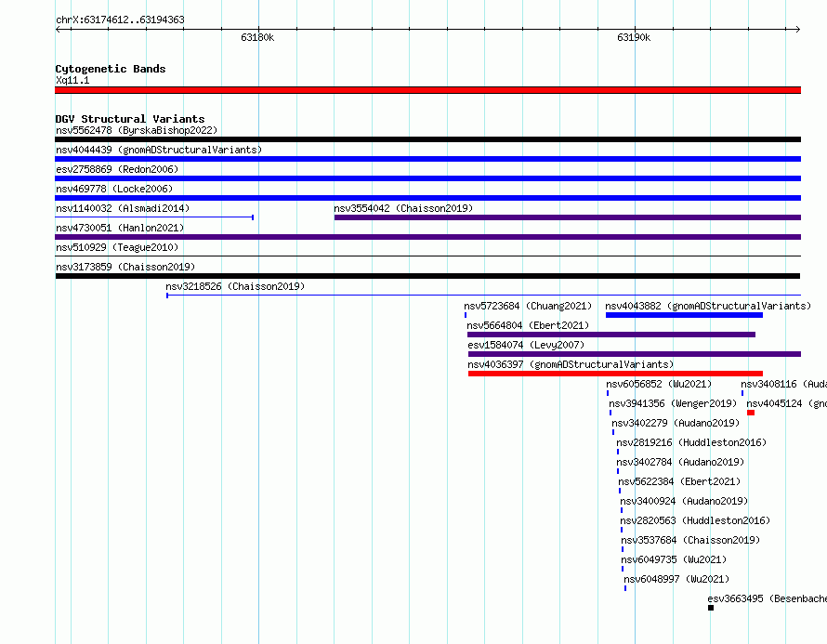Click the thin black nsv510929 line
This screenshot has width=827, height=644.
[x=427, y=256]
